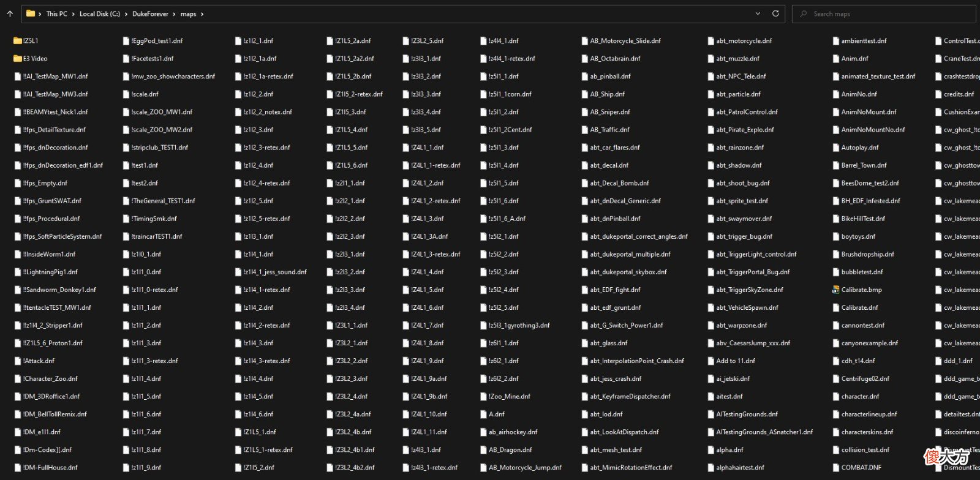Screen dimensions: 980x480
Task: Refresh the maps folder view
Action: [775, 13]
